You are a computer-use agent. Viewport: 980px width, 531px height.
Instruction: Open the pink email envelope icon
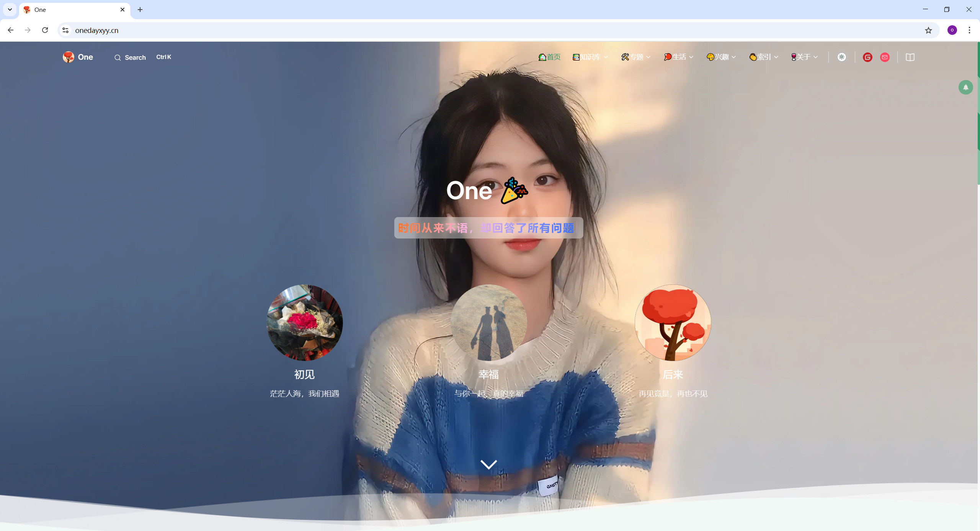coord(885,57)
